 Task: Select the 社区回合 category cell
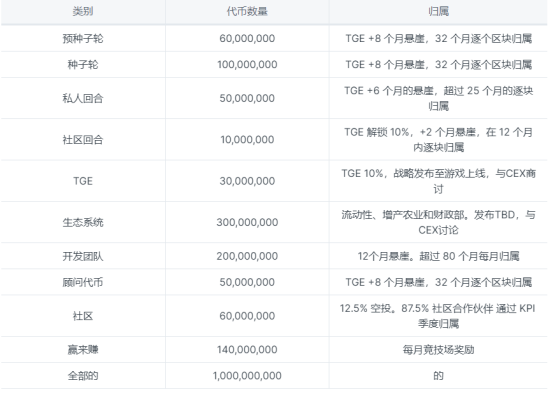[x=83, y=140]
